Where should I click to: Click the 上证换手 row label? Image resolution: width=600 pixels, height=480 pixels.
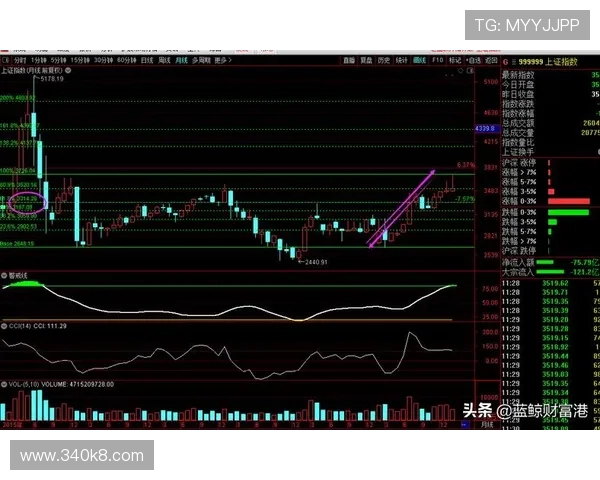pos(518,152)
